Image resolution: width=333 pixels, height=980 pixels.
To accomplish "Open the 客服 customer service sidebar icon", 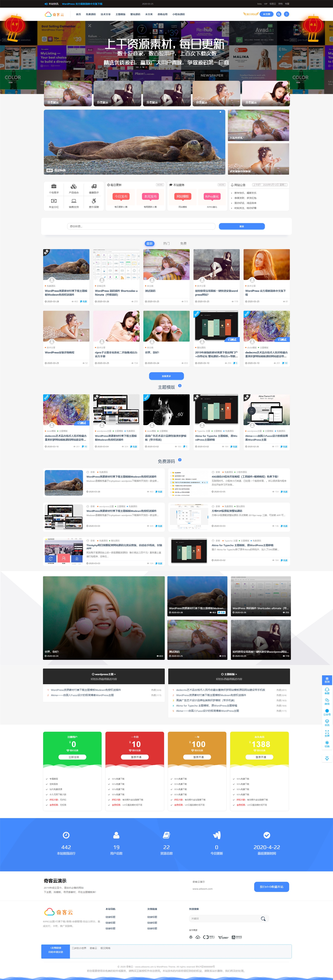I will click(327, 691).
